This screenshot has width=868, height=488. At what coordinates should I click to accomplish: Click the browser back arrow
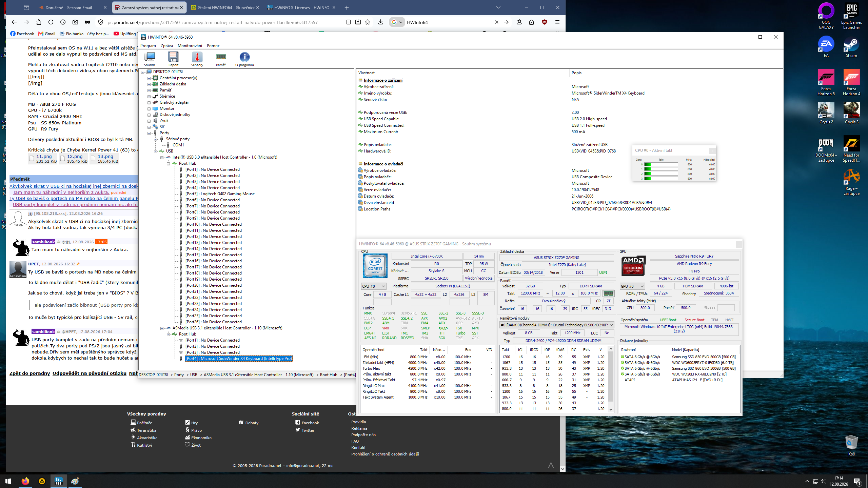(x=14, y=22)
